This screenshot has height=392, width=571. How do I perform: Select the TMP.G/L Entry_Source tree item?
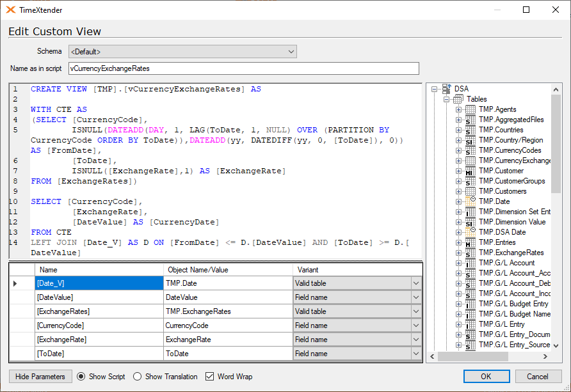coord(515,345)
